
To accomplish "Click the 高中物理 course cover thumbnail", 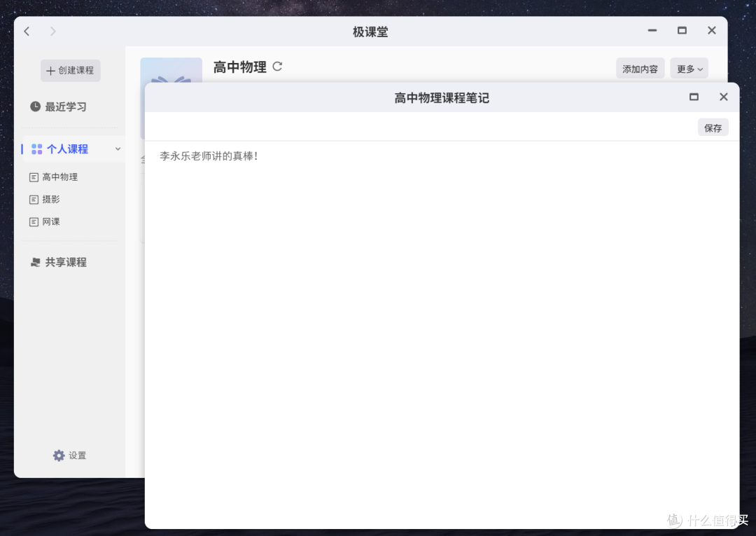I will pyautogui.click(x=171, y=71).
